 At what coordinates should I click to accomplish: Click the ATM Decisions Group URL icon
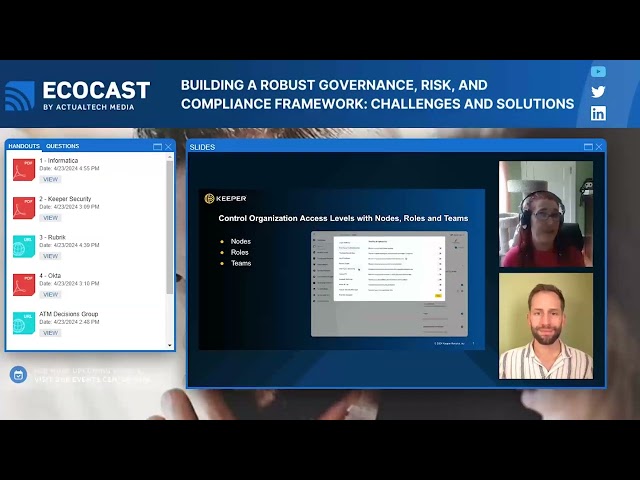tap(24, 323)
